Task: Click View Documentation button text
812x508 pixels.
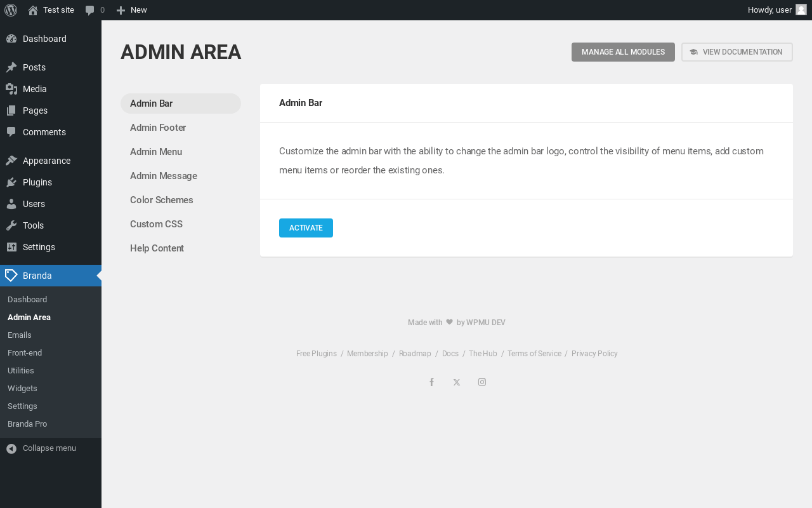Action: (x=742, y=52)
